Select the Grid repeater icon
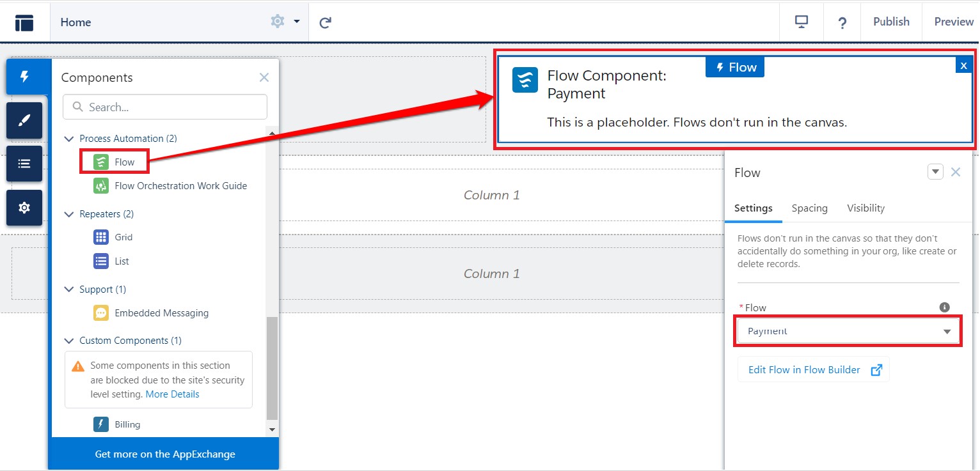This screenshot has height=471, width=980. tap(101, 237)
